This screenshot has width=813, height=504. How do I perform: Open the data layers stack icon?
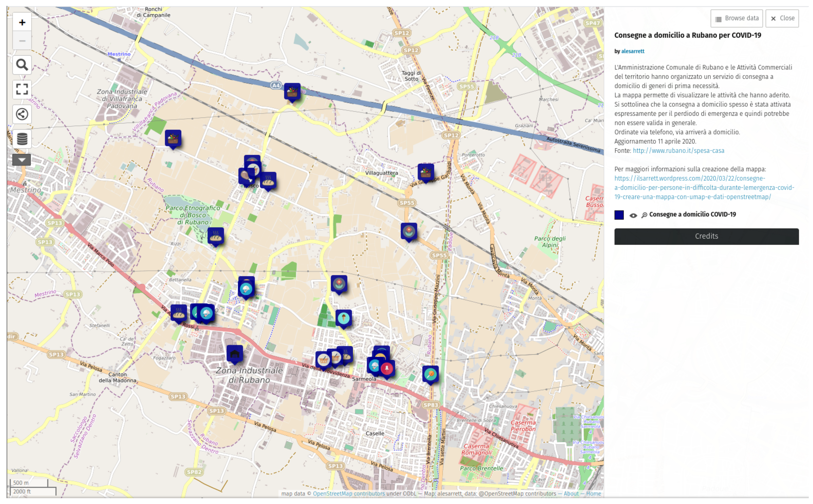pos(22,139)
